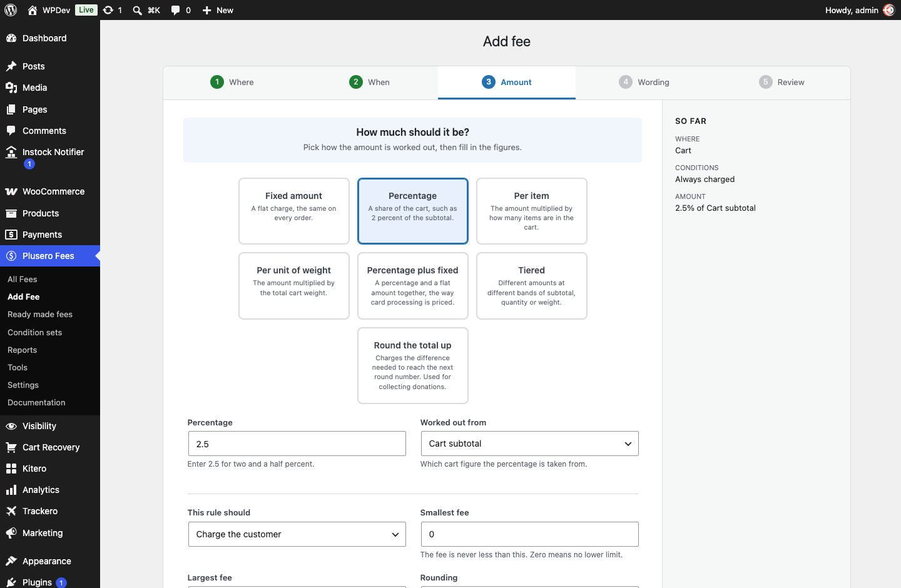
Task: Click the Instock Notifier badge count
Action: pyautogui.click(x=29, y=164)
